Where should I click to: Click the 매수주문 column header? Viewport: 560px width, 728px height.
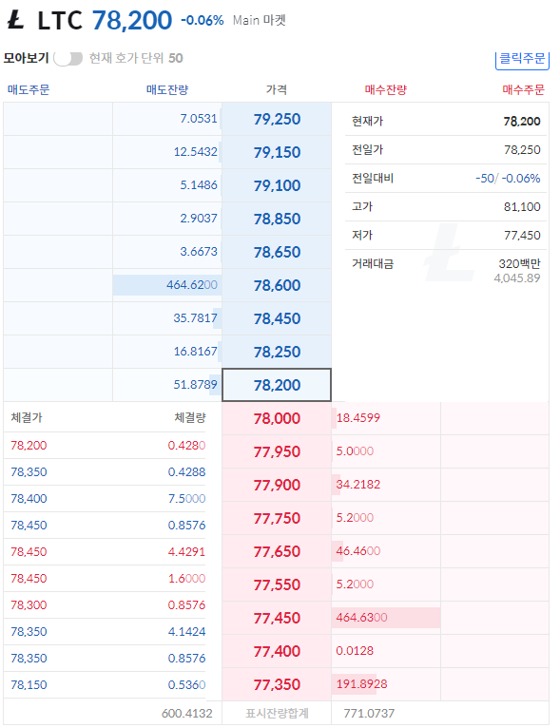pyautogui.click(x=523, y=89)
